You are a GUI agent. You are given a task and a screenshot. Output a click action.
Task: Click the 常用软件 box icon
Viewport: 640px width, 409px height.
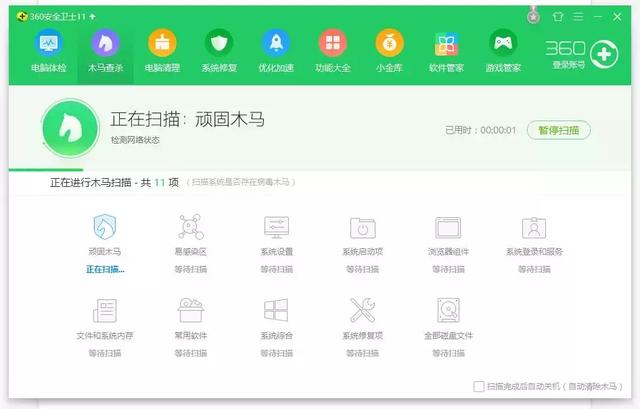(191, 310)
